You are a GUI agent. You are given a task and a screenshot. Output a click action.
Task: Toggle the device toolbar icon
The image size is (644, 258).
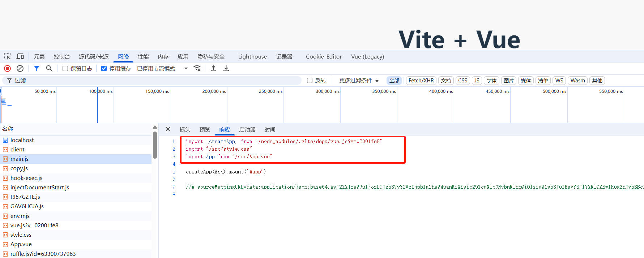(20, 56)
